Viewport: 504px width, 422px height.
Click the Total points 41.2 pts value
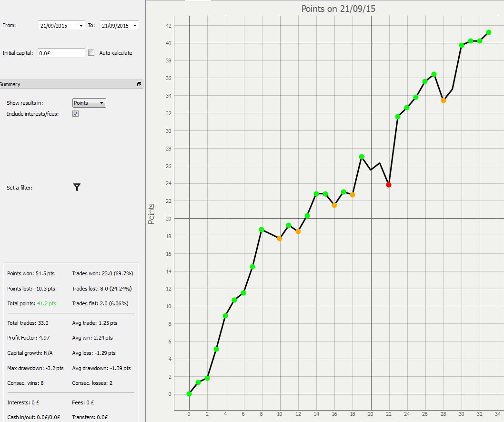[47, 303]
